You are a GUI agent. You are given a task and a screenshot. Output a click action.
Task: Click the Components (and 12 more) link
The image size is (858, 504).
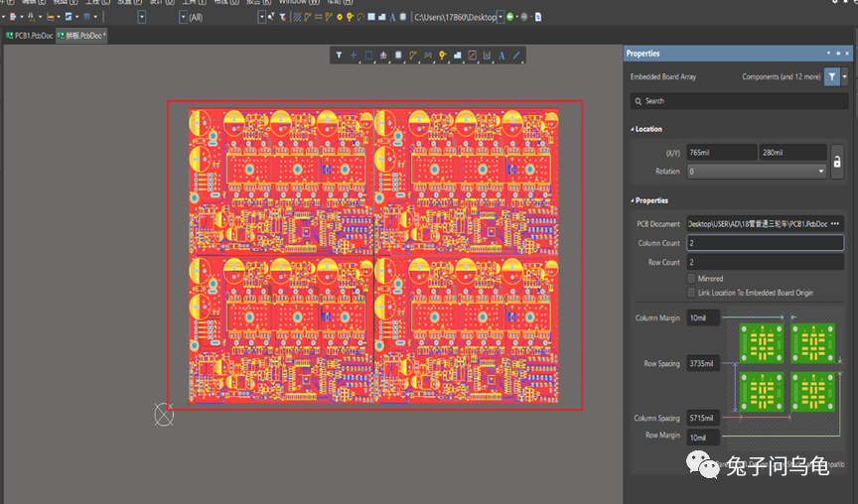point(781,76)
